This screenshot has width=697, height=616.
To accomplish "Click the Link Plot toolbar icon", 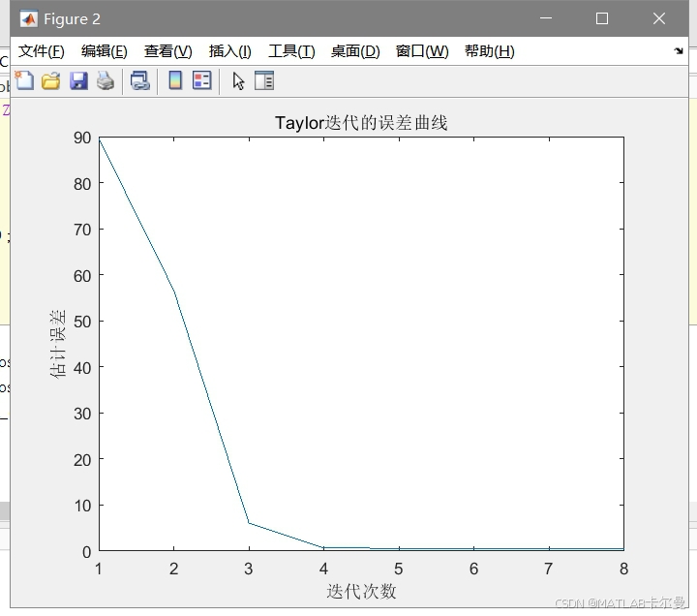I will [x=140, y=81].
